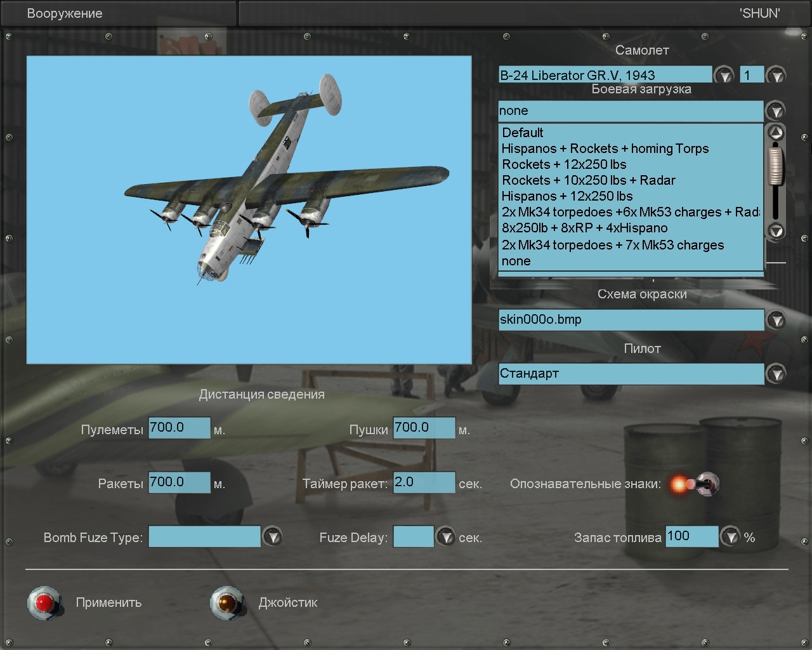The height and width of the screenshot is (650, 812).
Task: Click the skin000o.bmp paint scheme field
Action: tap(631, 320)
